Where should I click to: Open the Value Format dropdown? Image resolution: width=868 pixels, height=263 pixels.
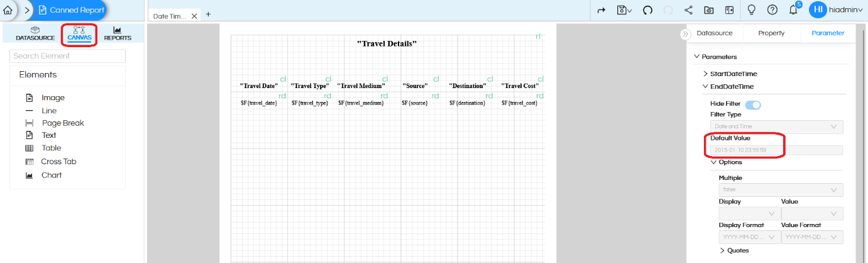coord(812,237)
